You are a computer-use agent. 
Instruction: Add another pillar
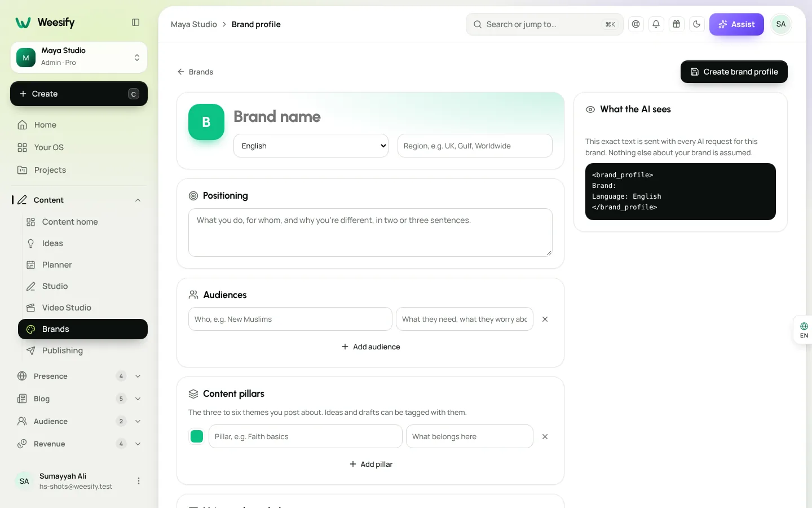pyautogui.click(x=370, y=464)
